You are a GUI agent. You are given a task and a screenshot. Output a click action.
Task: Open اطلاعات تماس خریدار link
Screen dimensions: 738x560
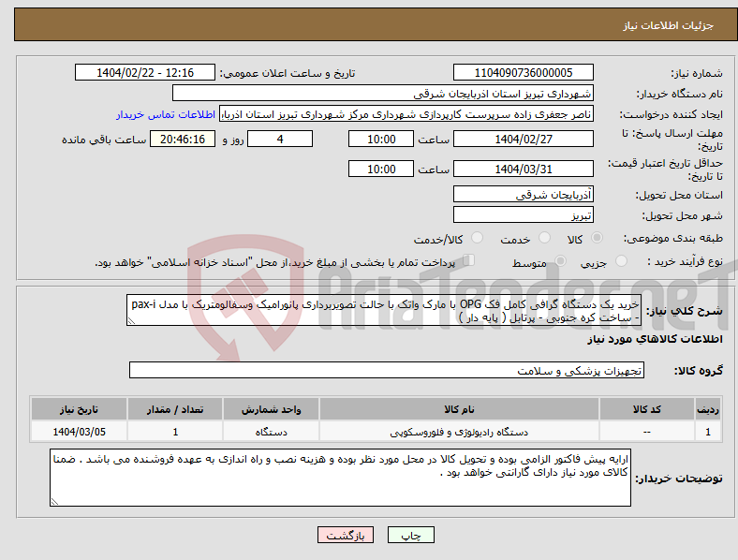tap(166, 114)
